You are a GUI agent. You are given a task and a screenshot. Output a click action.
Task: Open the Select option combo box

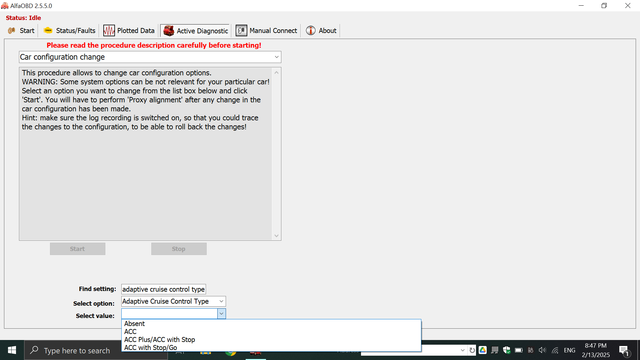[173, 301]
